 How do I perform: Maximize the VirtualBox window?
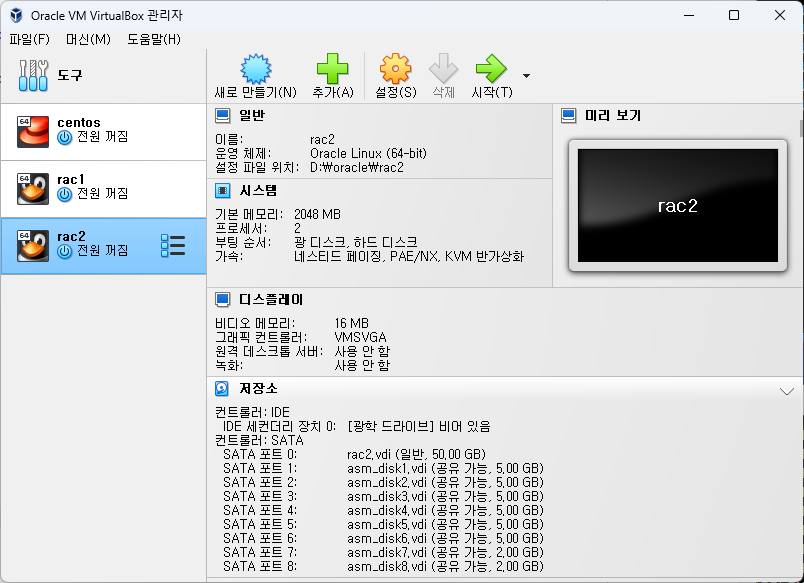pos(734,15)
